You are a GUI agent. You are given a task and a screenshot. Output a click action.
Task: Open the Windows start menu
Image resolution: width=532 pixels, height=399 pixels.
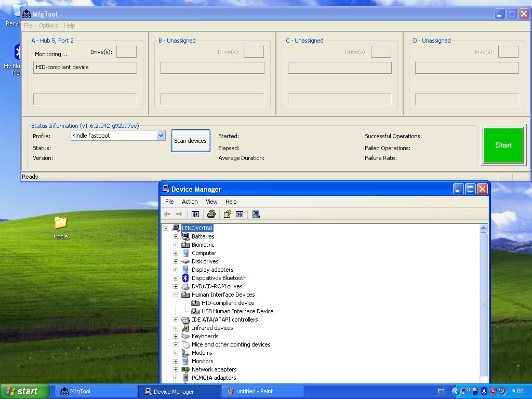pos(24,391)
